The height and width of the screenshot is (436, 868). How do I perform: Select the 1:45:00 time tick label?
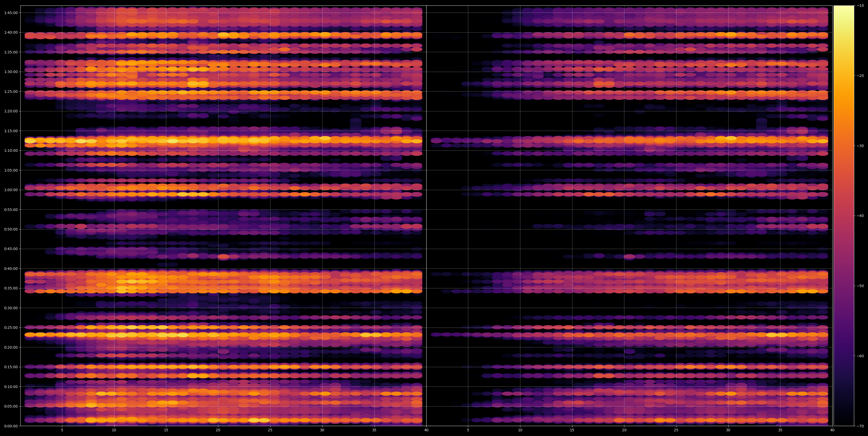pos(11,13)
